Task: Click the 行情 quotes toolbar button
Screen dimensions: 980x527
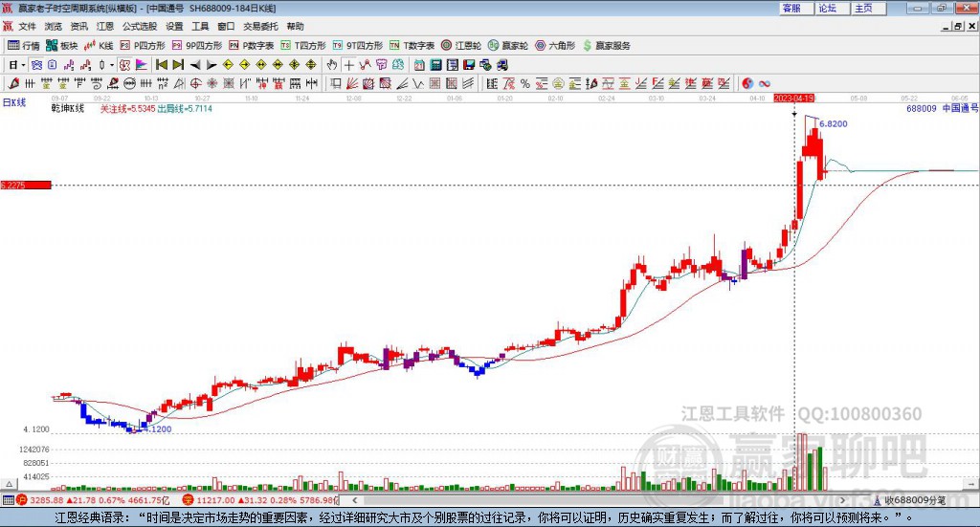Action: pos(24,46)
